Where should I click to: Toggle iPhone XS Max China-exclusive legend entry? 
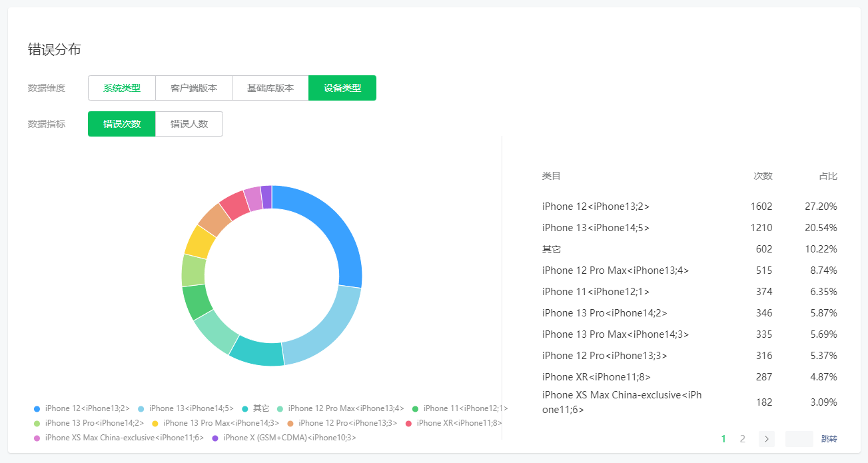pos(119,438)
